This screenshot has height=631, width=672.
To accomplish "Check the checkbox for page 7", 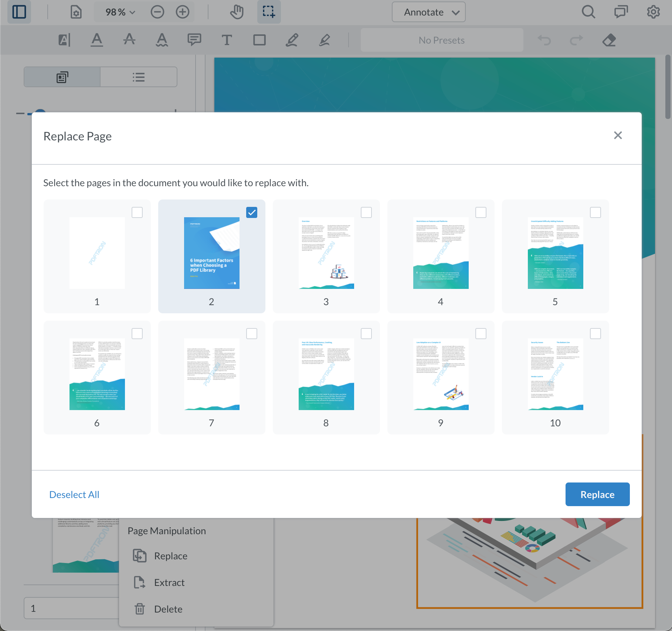I will click(x=252, y=334).
